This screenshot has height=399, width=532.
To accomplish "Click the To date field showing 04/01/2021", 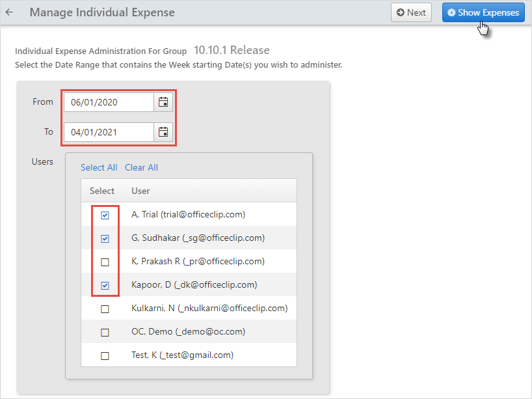I will click(x=109, y=132).
